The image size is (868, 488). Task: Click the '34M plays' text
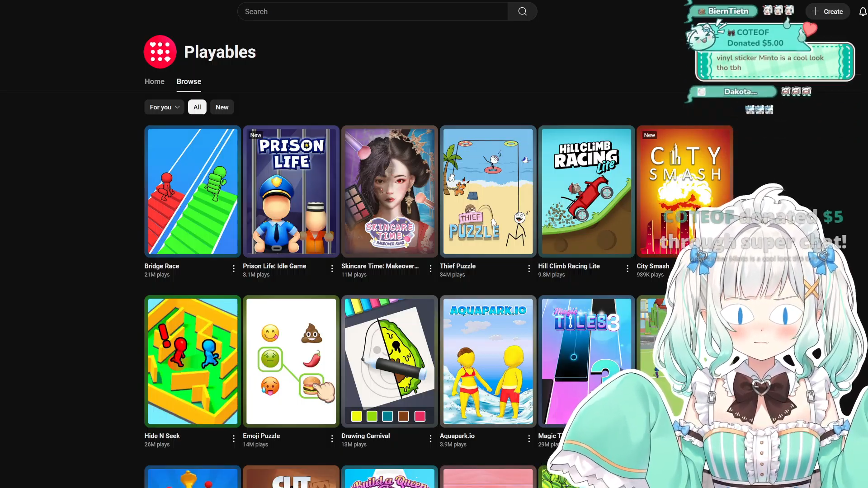pos(452,275)
